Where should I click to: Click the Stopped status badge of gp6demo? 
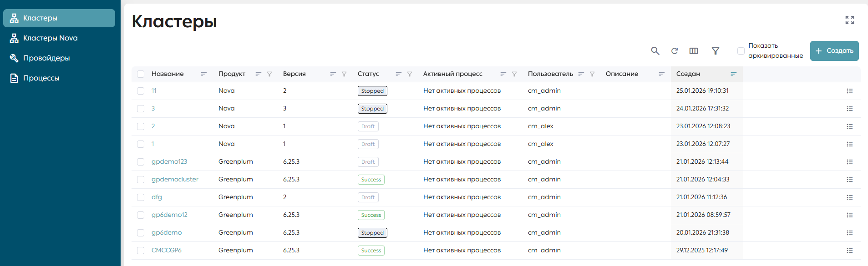tap(372, 233)
